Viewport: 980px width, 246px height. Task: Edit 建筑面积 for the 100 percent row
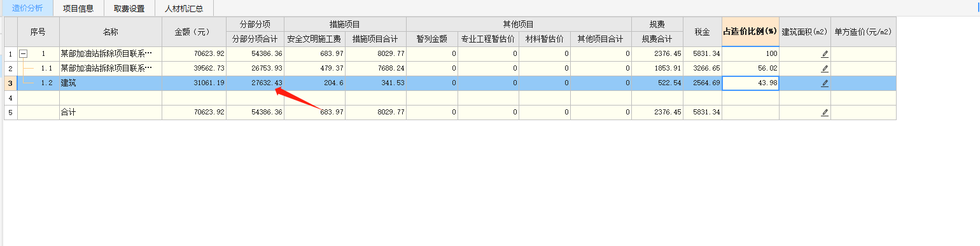click(825, 54)
